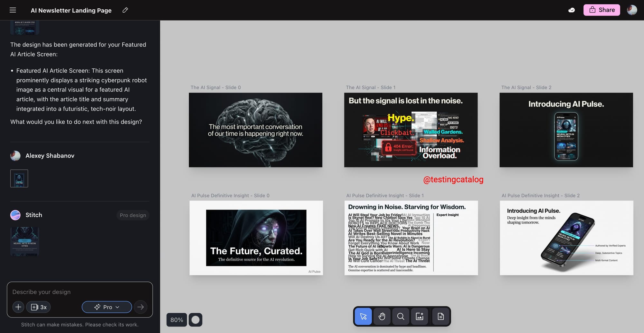Image resolution: width=644 pixels, height=333 pixels.
Task: Open the Pro model dropdown
Action: (x=107, y=307)
